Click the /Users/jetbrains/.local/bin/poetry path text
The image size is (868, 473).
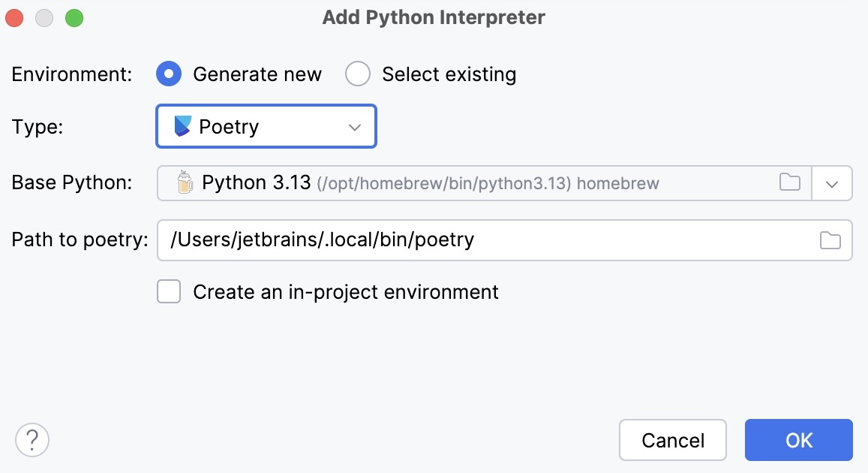[x=323, y=240]
